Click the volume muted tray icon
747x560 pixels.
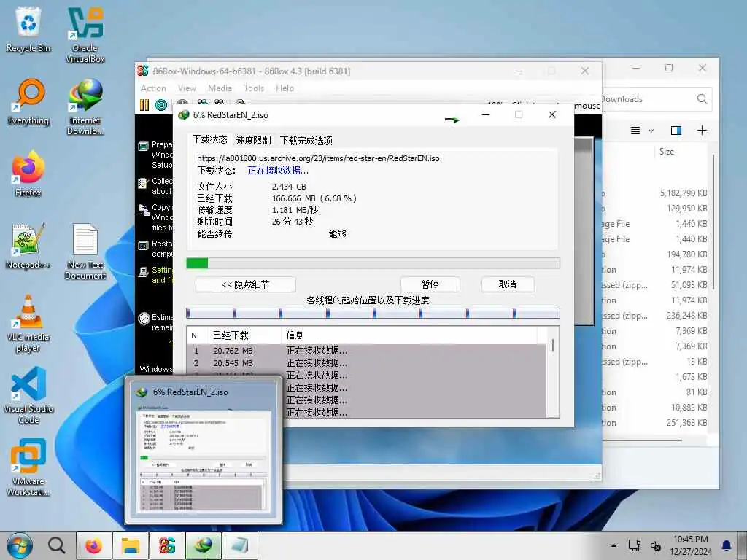tap(656, 545)
